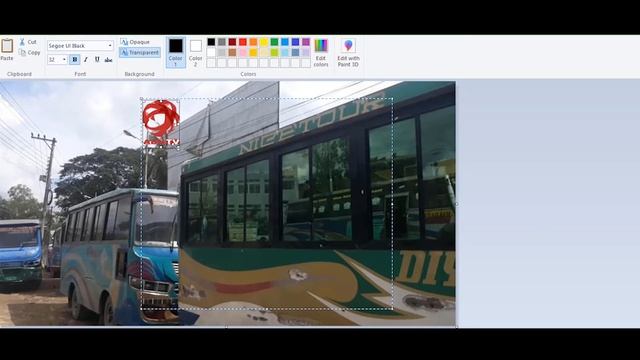This screenshot has width=640, height=360.
Task: Pick the white color swatch in second row
Action: [211, 52]
